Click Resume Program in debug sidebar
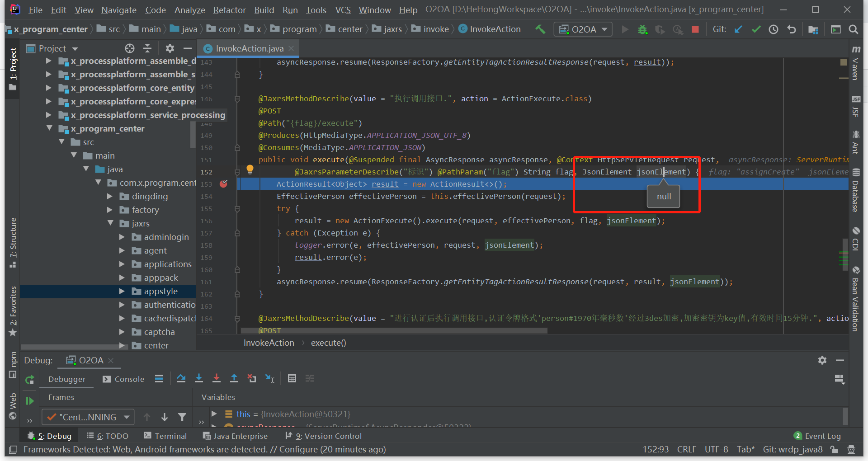The image size is (868, 461). point(30,401)
